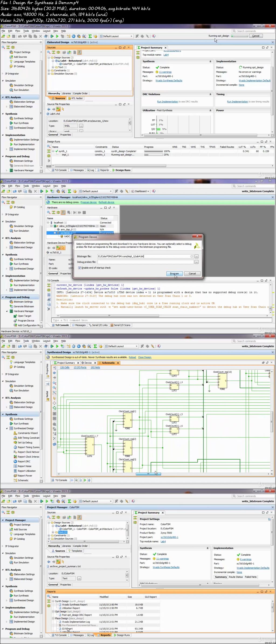This screenshot has height=644, width=276.
Task: Collapse synth_1 row in Design Runs table
Action: [53, 151]
